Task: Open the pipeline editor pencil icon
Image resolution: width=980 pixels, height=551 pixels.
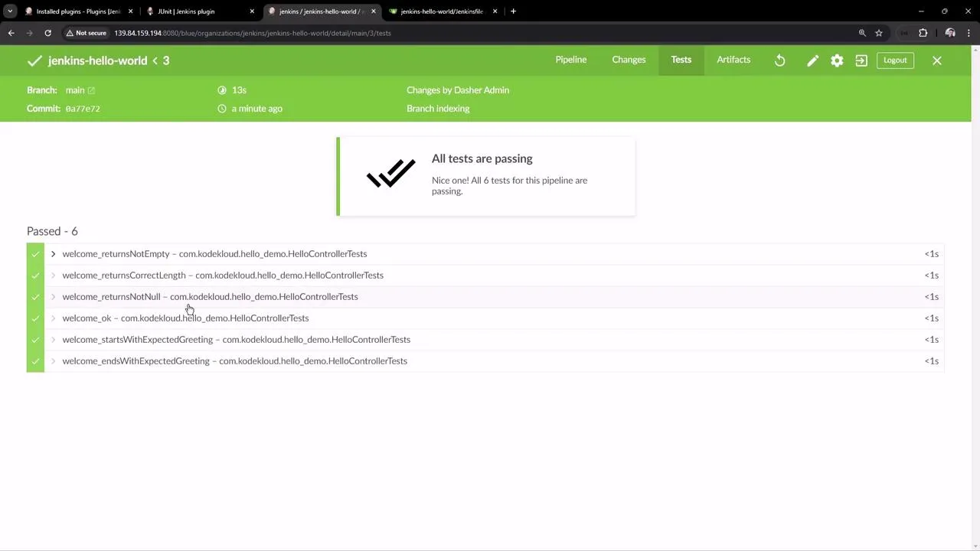Action: [x=812, y=60]
